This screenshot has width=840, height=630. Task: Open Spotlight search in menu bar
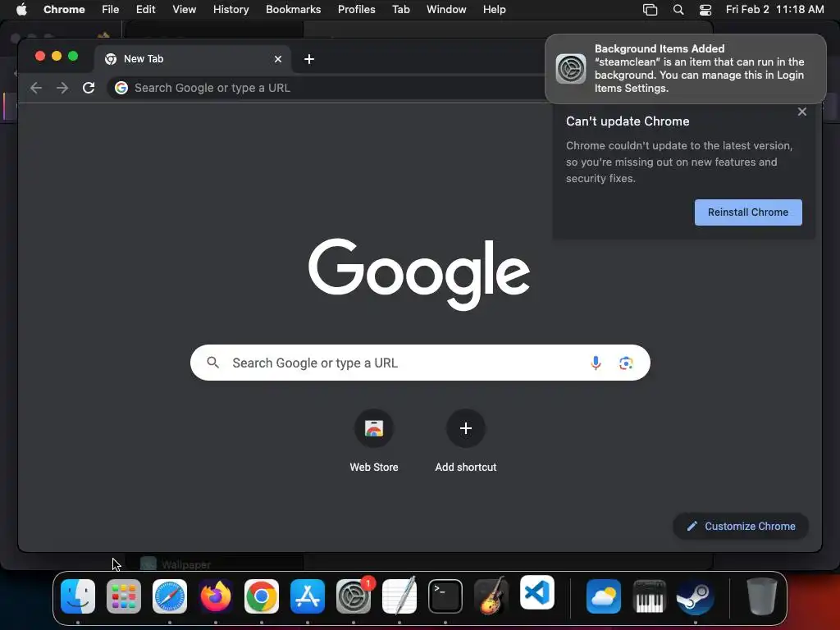678,9
